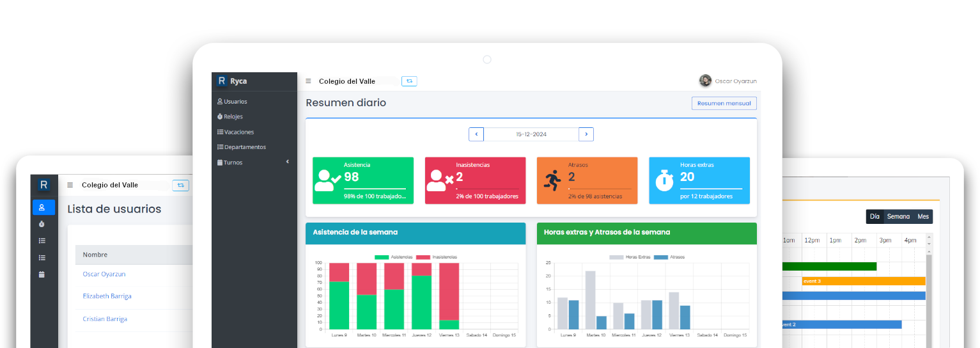Click the stopwatch icon in left collapsed sidebar
Image resolution: width=980 pixels, height=348 pixels.
(x=42, y=224)
